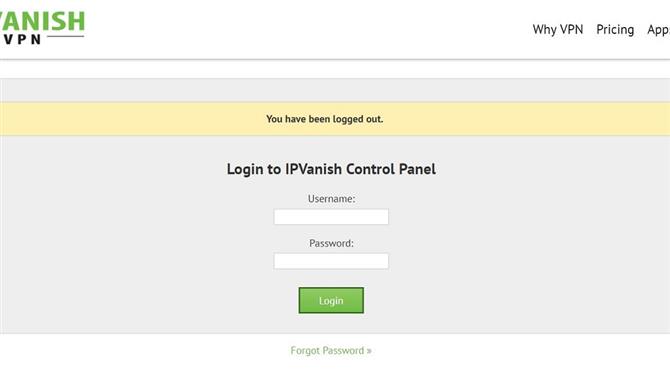
Task: Click the Username: label
Action: pos(332,199)
